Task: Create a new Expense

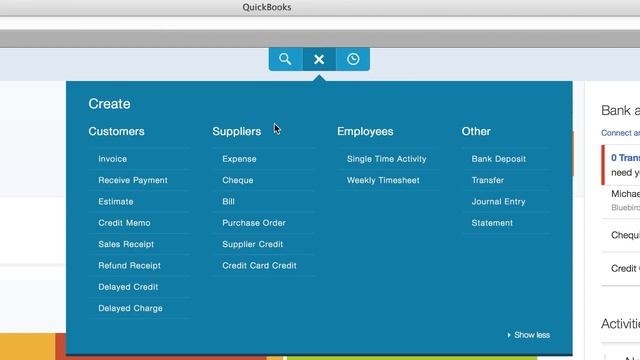Action: click(x=240, y=159)
